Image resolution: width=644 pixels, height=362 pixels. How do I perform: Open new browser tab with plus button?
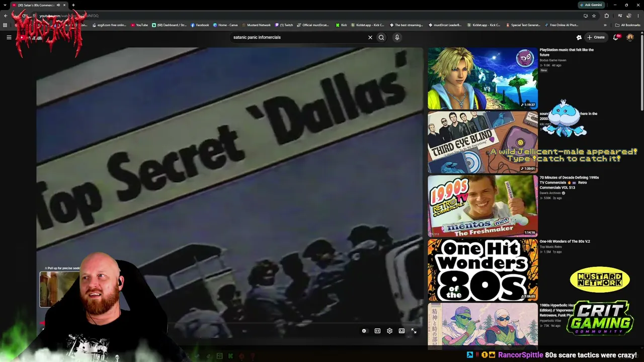[x=73, y=5]
